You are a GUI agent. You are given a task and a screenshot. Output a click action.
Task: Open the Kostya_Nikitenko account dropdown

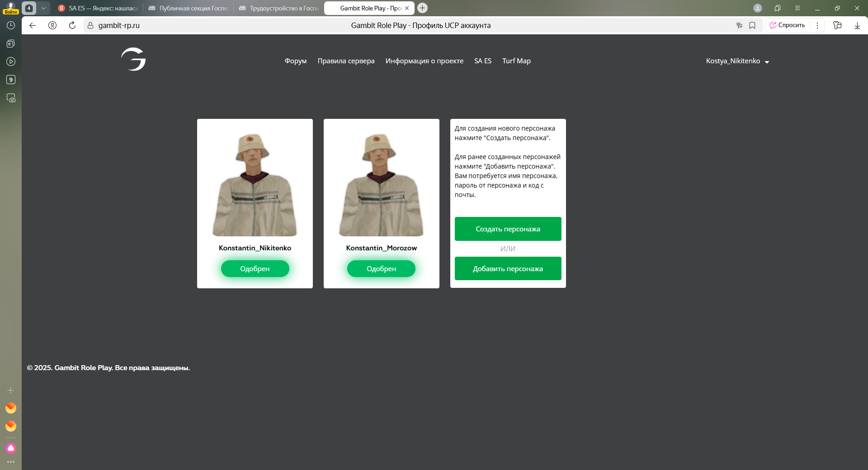click(x=737, y=61)
